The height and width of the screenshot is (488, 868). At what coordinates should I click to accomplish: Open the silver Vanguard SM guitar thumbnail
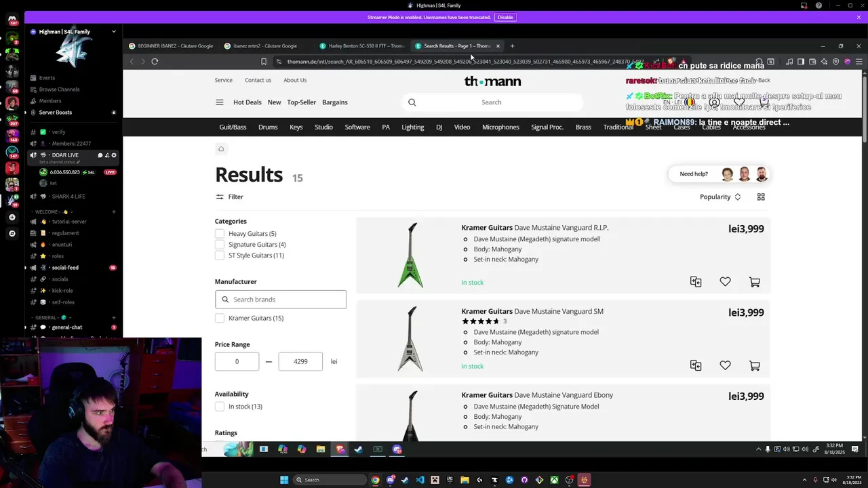click(x=410, y=339)
